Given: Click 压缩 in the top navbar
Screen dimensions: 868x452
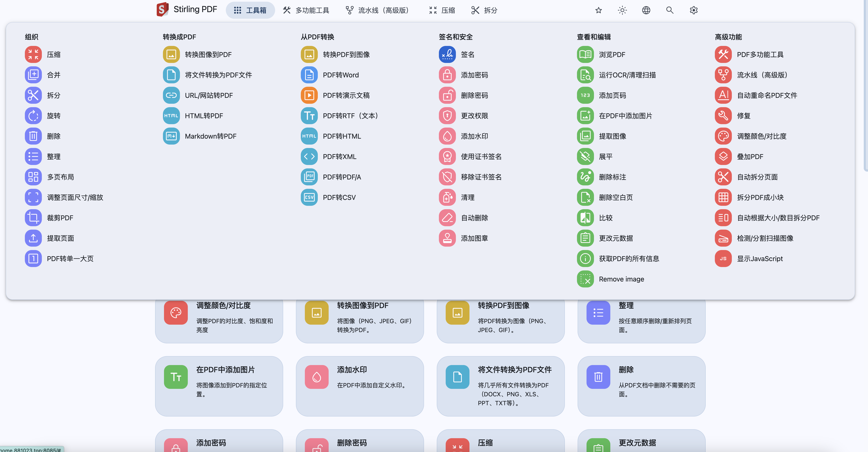Looking at the screenshot, I should tap(442, 10).
